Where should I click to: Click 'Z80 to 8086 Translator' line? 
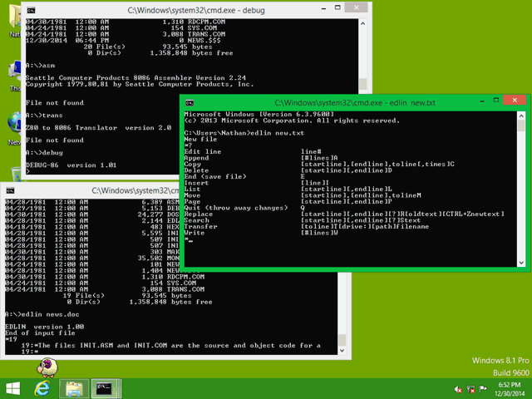pos(98,128)
